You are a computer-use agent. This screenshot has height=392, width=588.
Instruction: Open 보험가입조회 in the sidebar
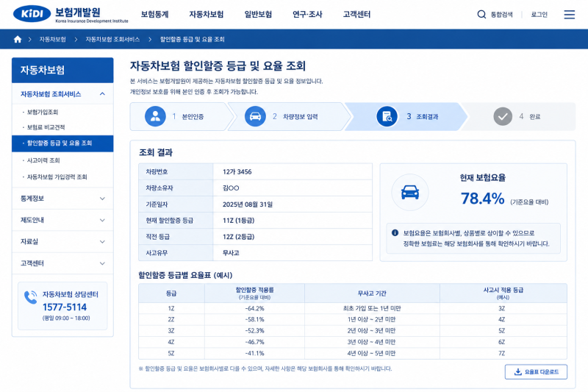[43, 113]
